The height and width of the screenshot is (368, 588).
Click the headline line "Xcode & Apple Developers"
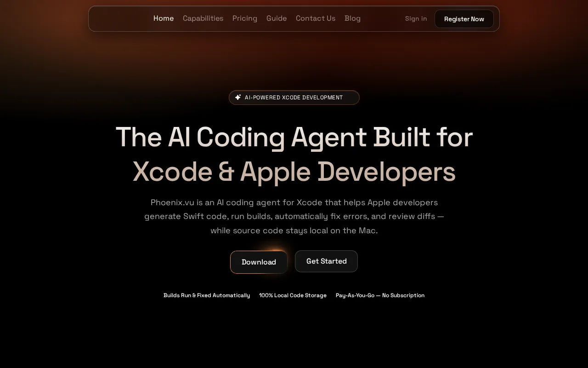[x=294, y=172]
